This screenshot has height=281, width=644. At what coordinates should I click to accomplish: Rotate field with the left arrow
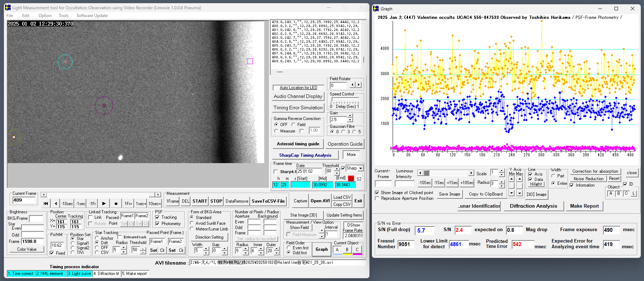pos(352,85)
